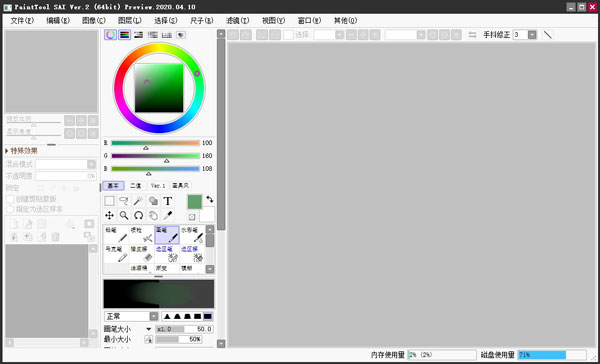Click the straight line mode icon

pyautogui.click(x=548, y=35)
